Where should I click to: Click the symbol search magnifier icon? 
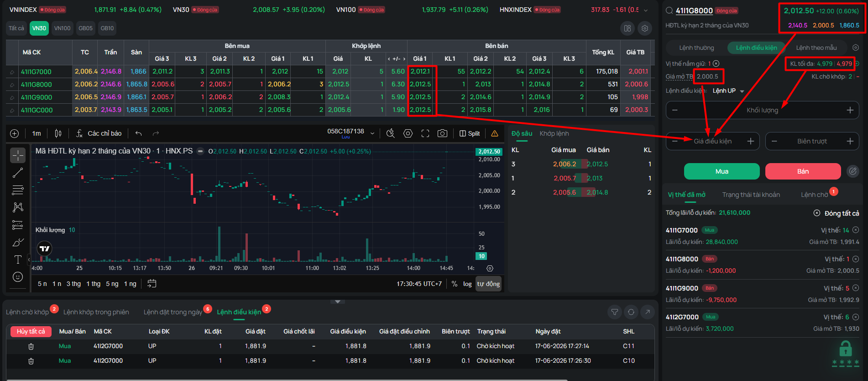[x=669, y=11]
